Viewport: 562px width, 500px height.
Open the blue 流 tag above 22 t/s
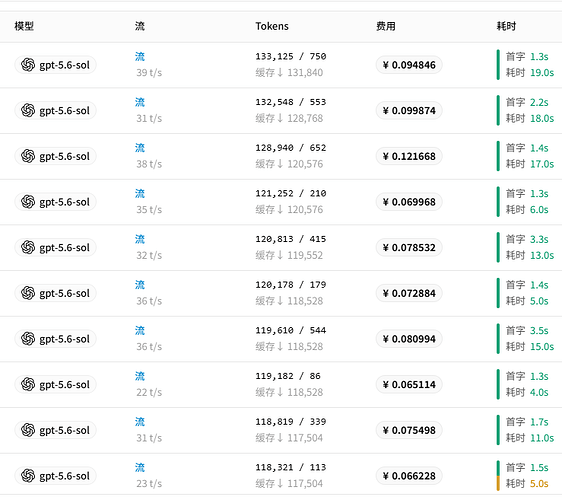click(140, 376)
